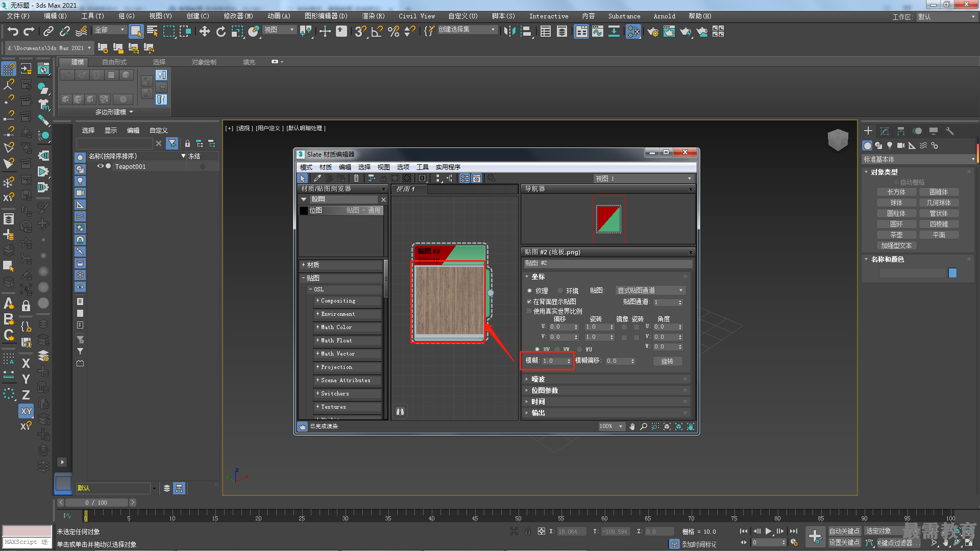
Task: Open the Create tab plus icon in command panel
Action: (868, 131)
